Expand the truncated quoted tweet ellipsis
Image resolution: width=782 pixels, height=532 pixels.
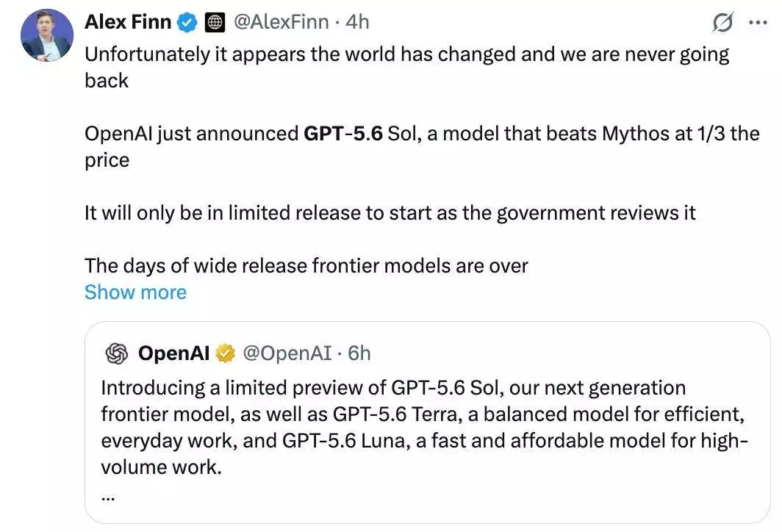pos(108,497)
